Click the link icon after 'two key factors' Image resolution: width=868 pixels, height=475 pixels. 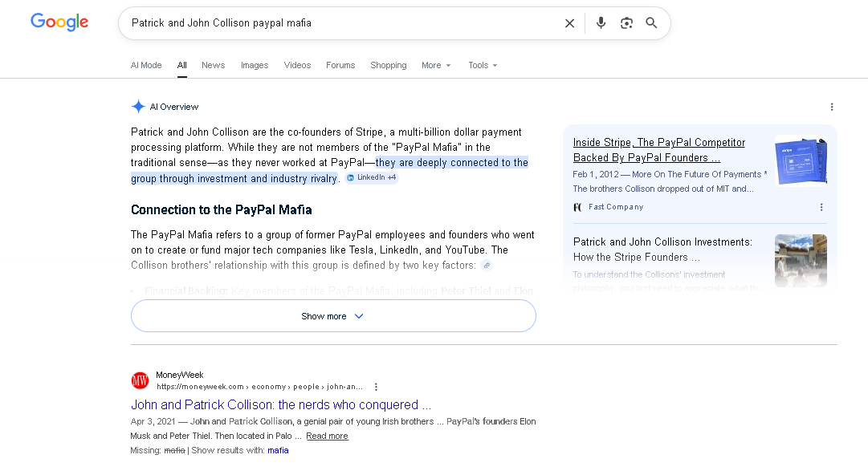pos(487,266)
